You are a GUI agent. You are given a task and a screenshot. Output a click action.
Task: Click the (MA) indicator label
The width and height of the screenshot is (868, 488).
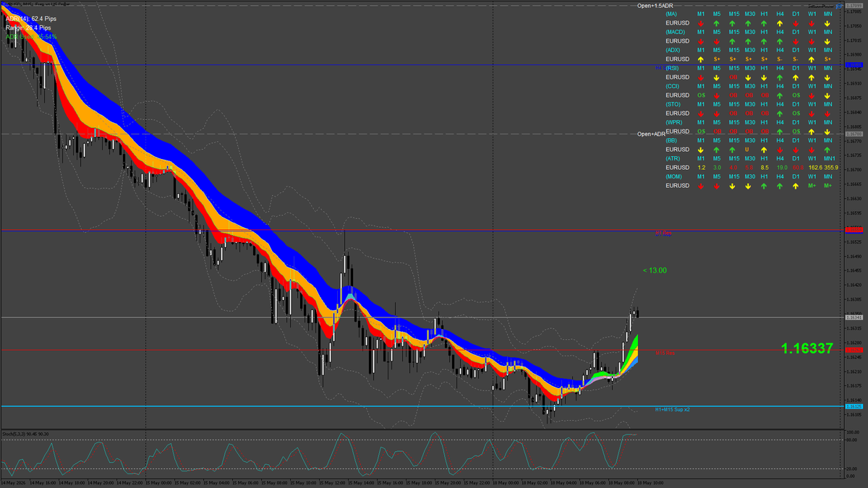pos(672,14)
